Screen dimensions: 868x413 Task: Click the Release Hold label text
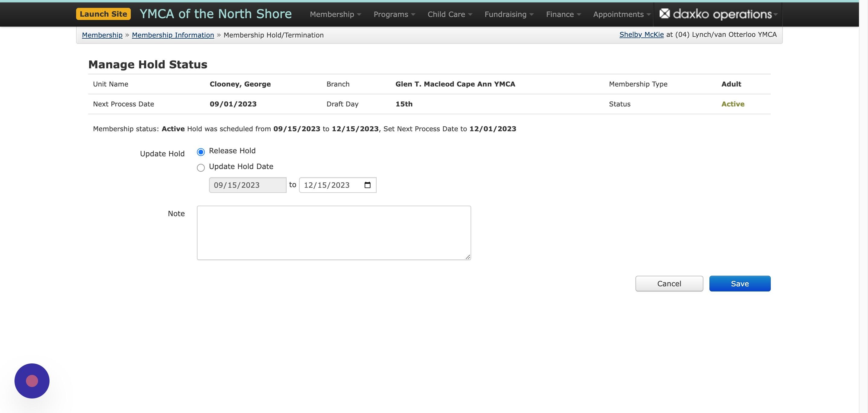(232, 151)
